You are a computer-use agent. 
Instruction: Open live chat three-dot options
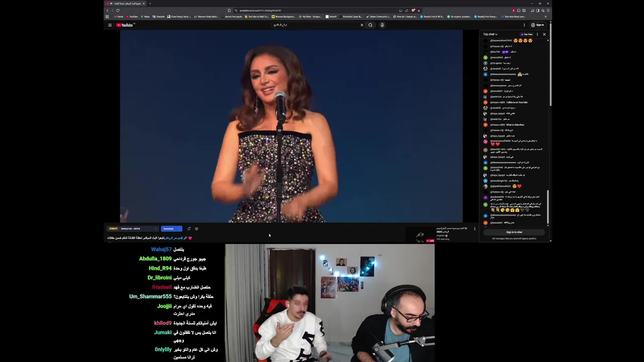(537, 34)
